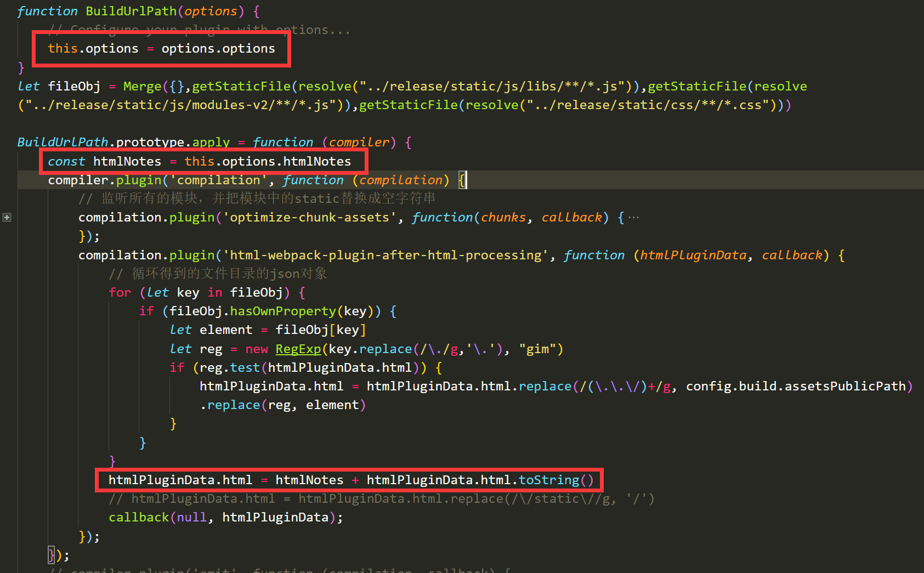This screenshot has height=573, width=924.
Task: Expand the folded optimize-chunk-assets block in the gutter
Action: 7,218
